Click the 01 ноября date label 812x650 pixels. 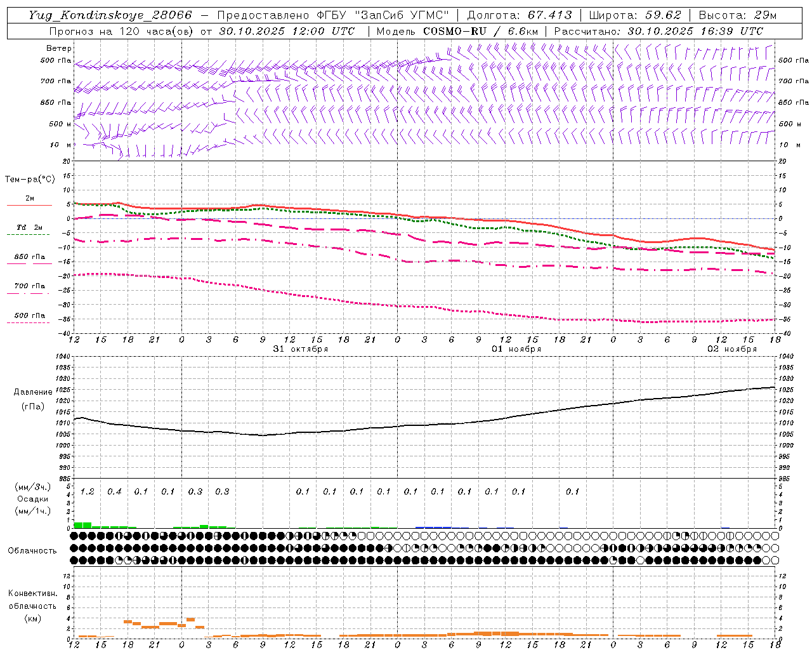point(516,349)
